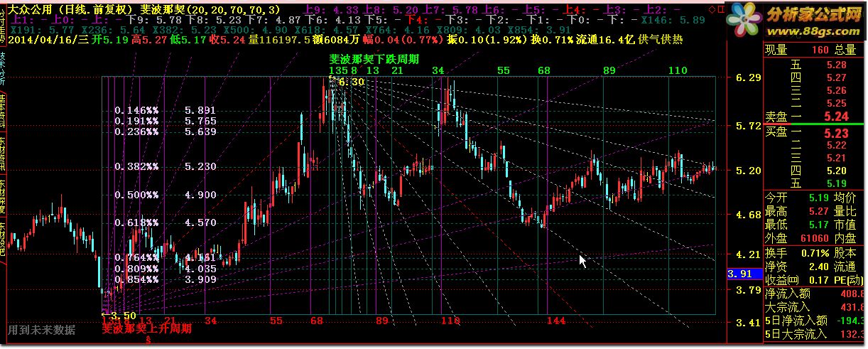This screenshot has width=868, height=349.
Task: Click the PE(动) label
Action: pyautogui.click(x=850, y=279)
